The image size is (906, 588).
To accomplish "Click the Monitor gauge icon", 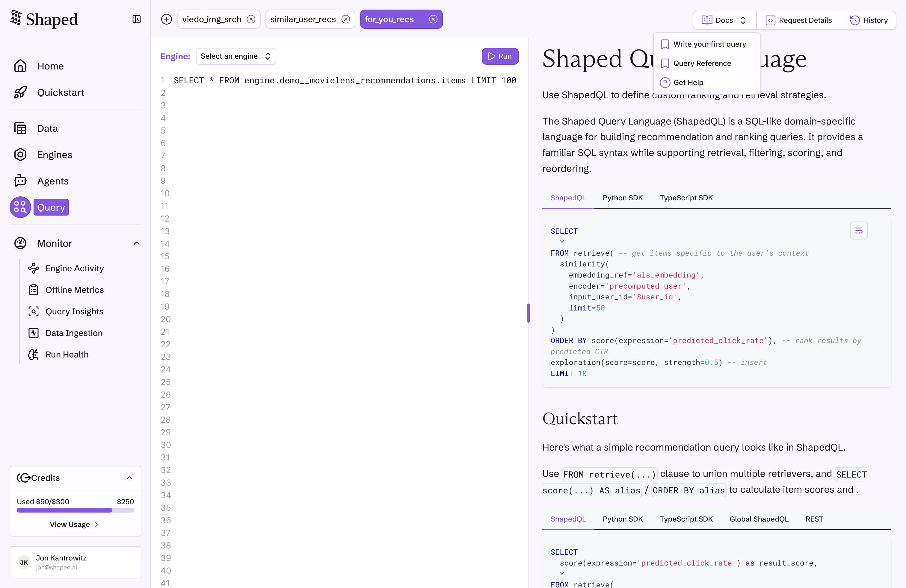I will [x=20, y=243].
